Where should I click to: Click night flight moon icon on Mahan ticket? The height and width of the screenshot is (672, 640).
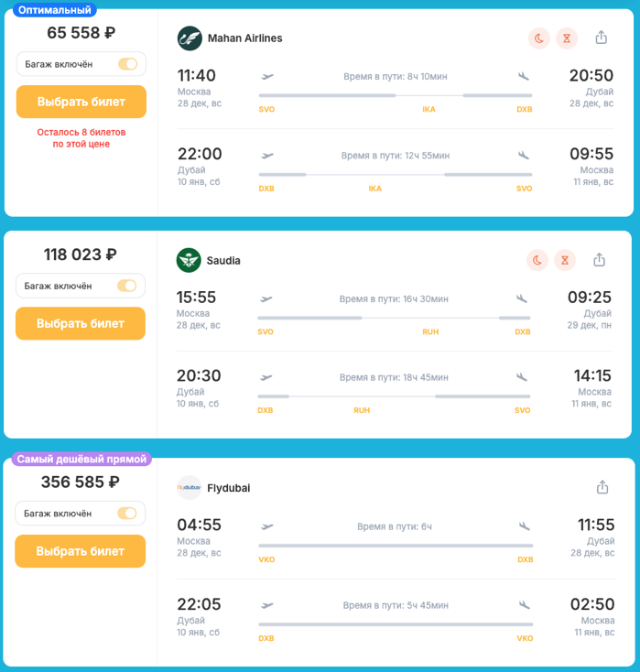coord(539,38)
